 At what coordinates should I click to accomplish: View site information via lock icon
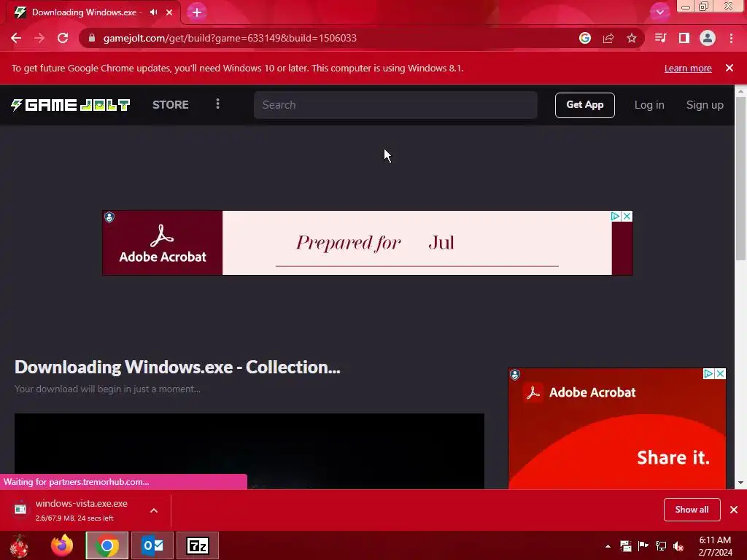92,38
